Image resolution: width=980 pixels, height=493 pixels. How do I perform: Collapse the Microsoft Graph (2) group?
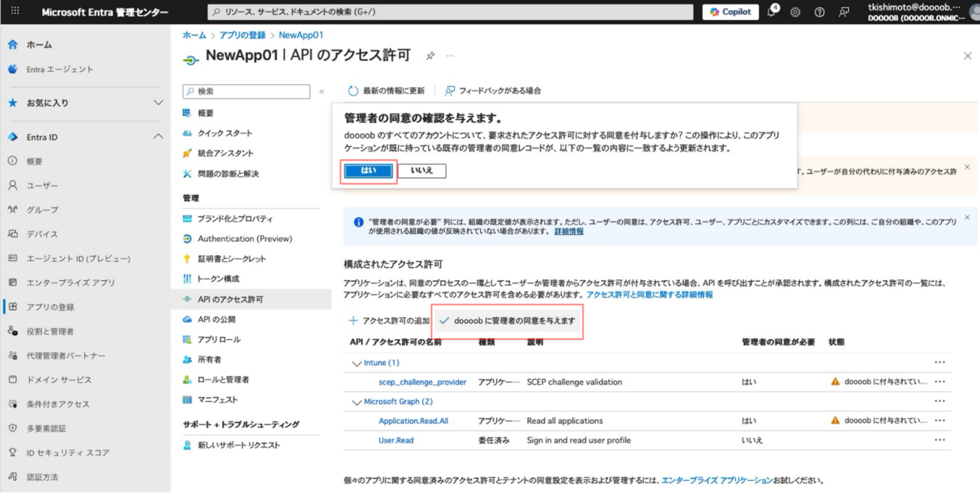[357, 402]
